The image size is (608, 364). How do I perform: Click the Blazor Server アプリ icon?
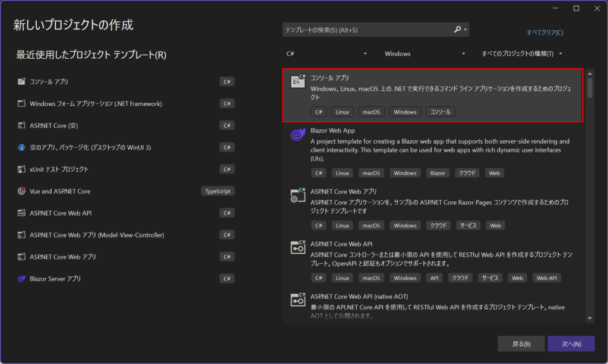click(21, 278)
